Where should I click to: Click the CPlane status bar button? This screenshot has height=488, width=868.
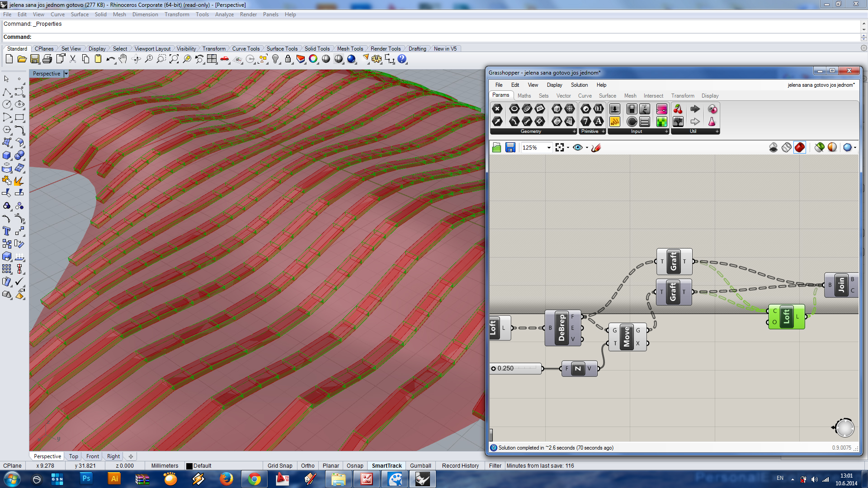coord(12,466)
